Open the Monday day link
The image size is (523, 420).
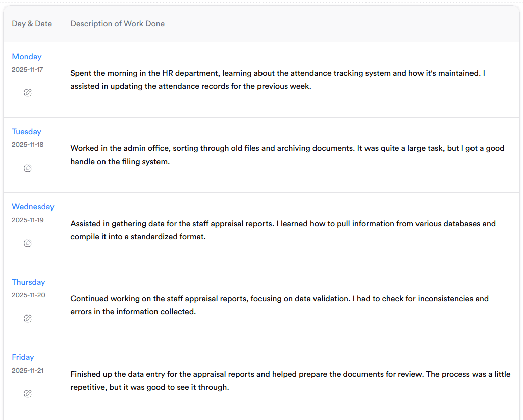pos(27,57)
